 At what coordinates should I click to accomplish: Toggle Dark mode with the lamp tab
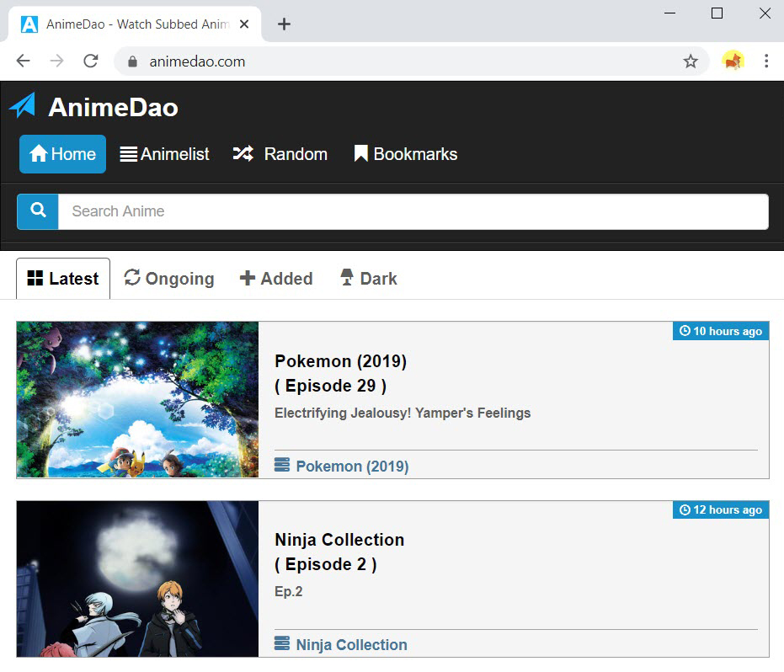(x=369, y=279)
